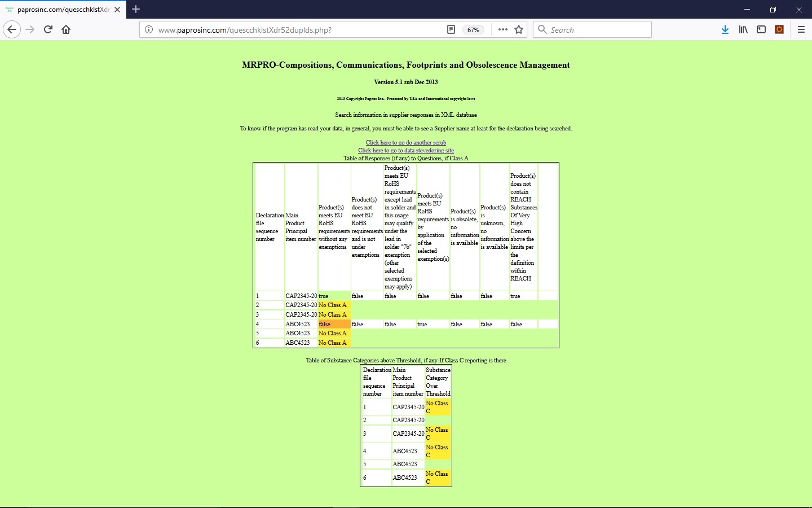Open the Library icon
The image size is (812, 508).
[x=743, y=29]
